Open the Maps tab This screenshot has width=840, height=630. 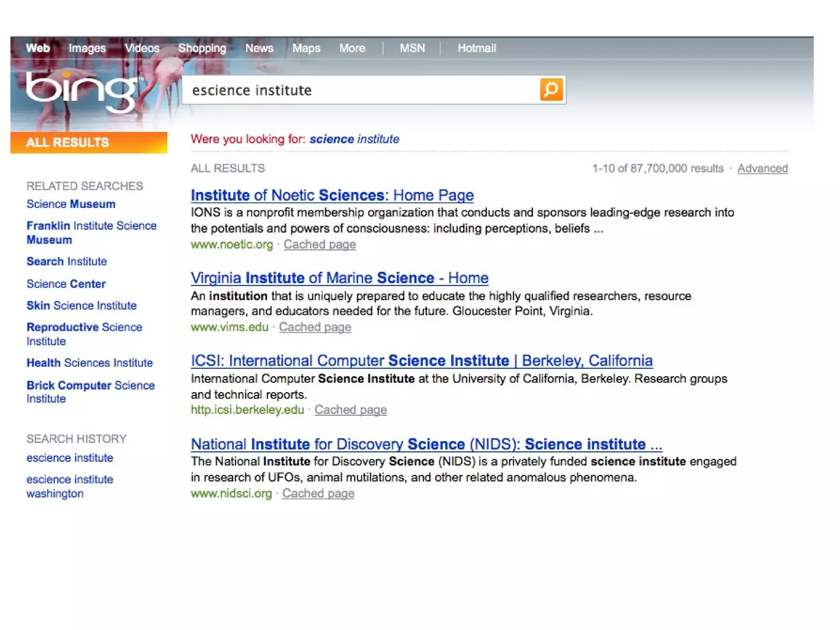coord(306,48)
